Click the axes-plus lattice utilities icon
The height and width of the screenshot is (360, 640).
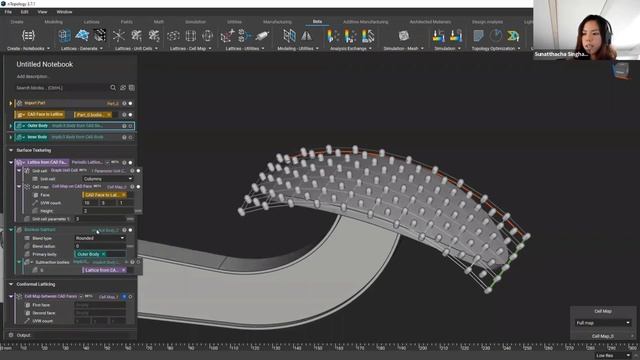coord(227,36)
